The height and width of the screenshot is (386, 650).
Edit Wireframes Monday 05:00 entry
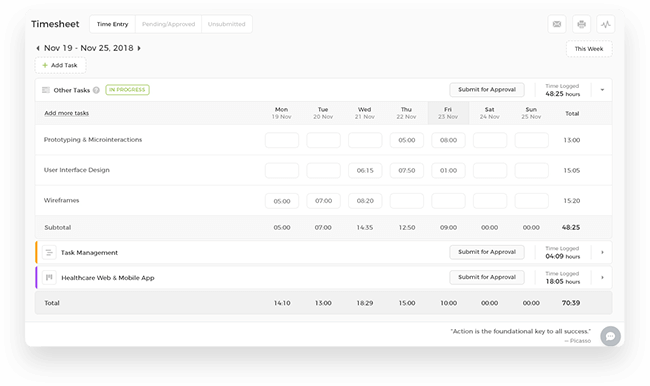coord(282,201)
